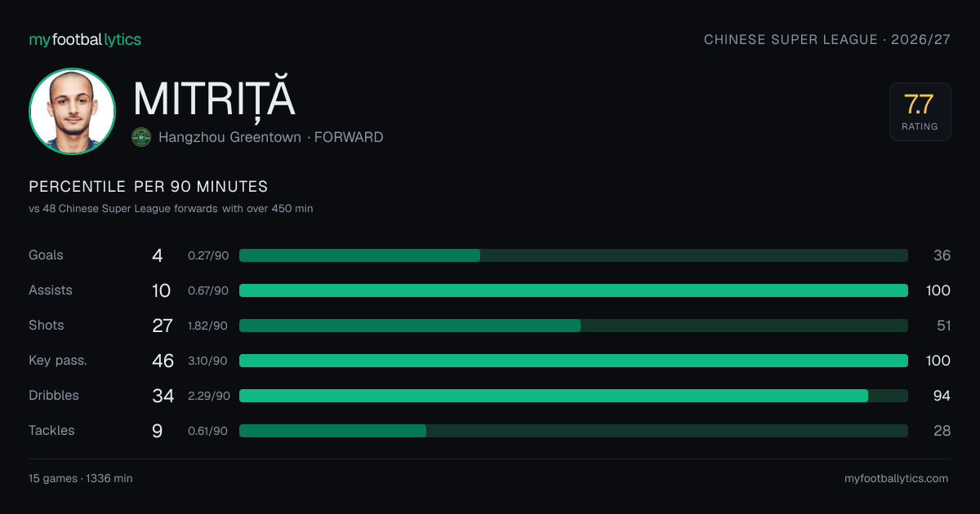980x514 pixels.
Task: Click the Hangzhou Greentown club crest icon
Action: tap(141, 137)
